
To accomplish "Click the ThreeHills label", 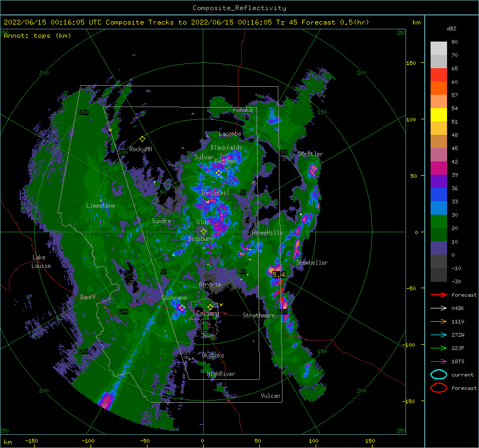I will click(x=267, y=233).
